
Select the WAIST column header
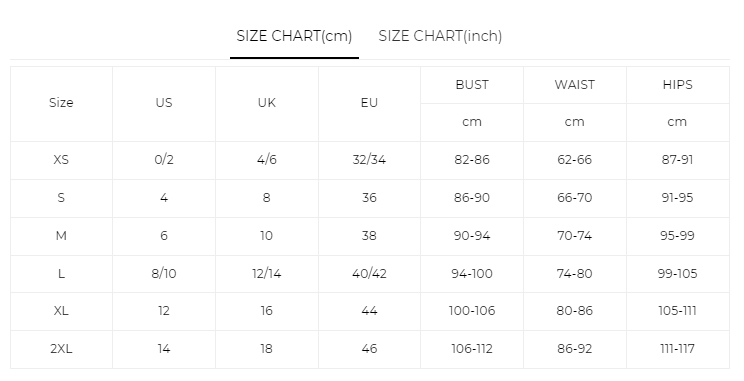575,85
